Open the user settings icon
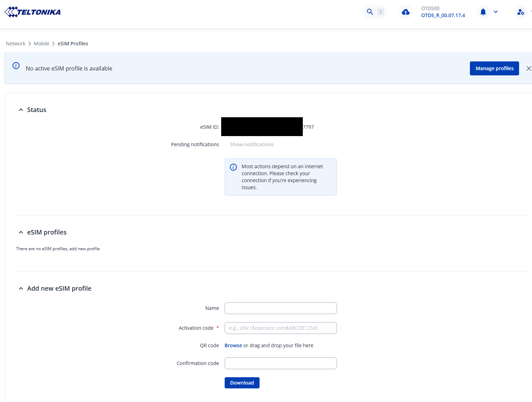The height and width of the screenshot is (402, 532). (x=520, y=12)
